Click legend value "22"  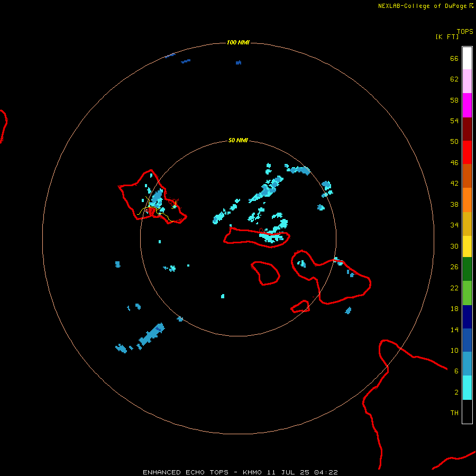454,288
